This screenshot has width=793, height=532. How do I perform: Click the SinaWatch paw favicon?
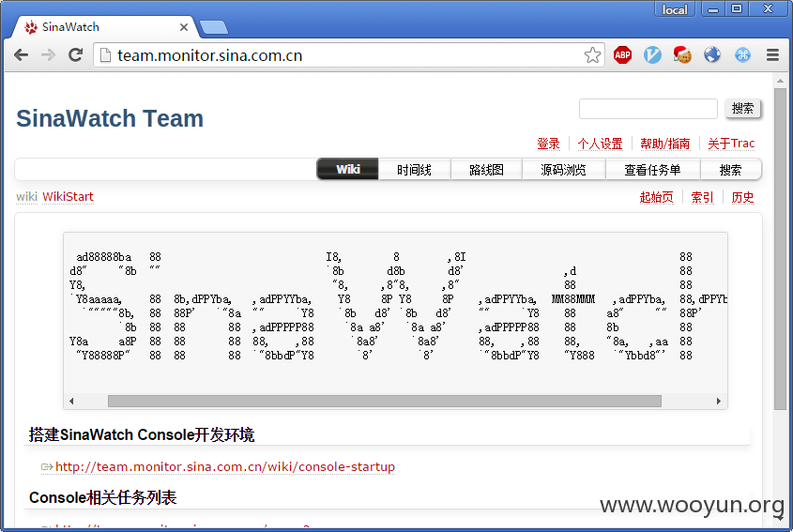coord(31,27)
